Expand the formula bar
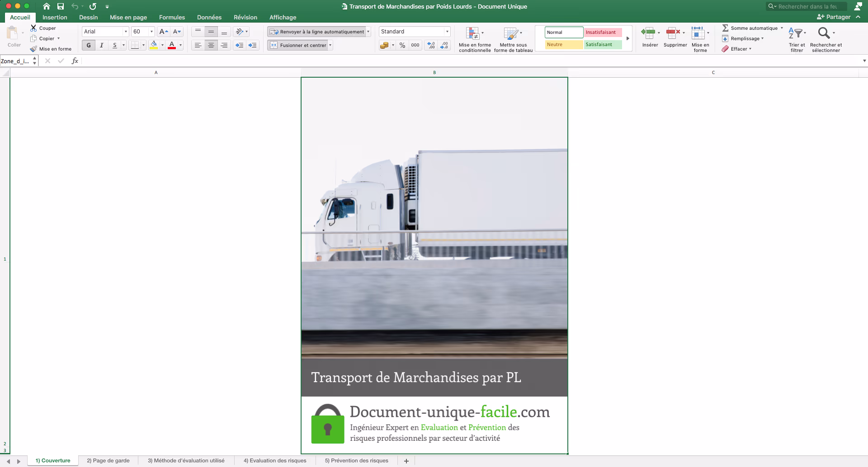868x467 pixels. [864, 61]
